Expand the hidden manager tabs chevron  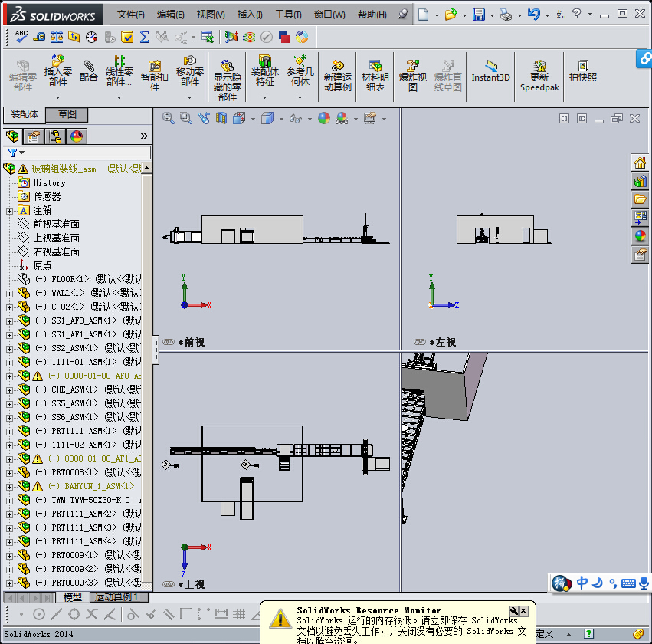point(144,136)
